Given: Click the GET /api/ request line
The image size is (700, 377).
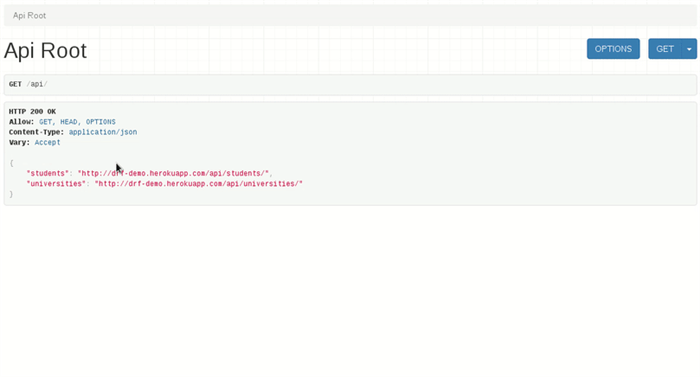Looking at the screenshot, I should (x=350, y=84).
